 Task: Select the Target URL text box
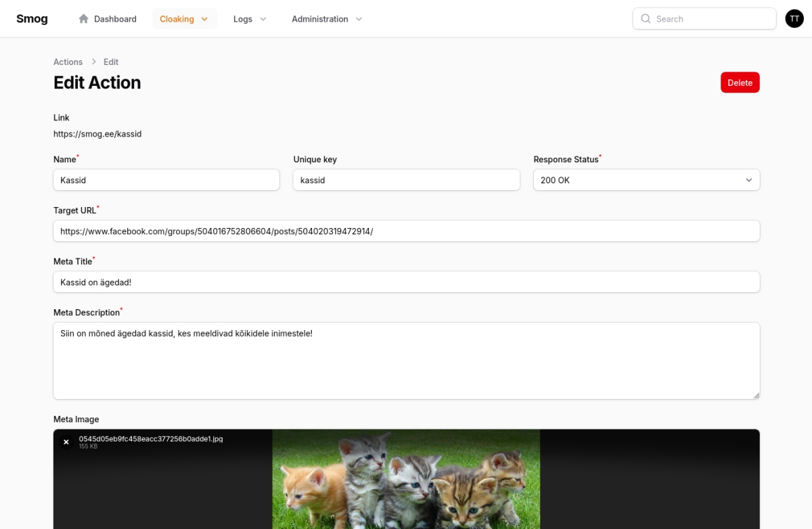tap(406, 231)
